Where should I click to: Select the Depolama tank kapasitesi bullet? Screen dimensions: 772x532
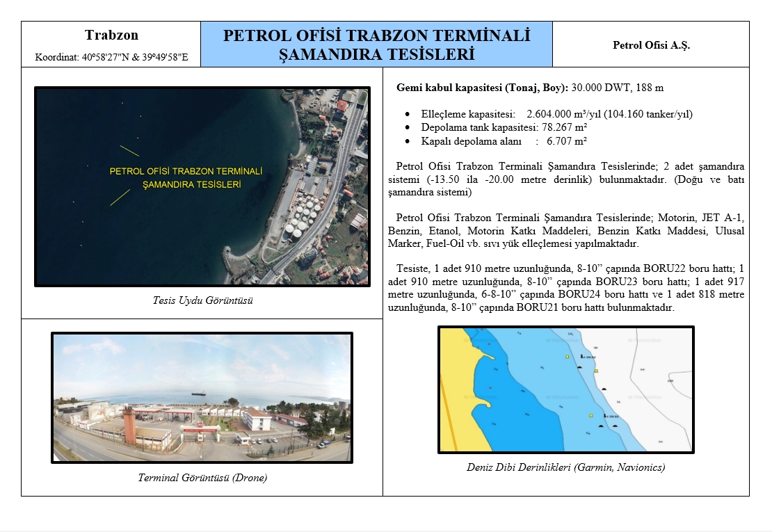click(504, 127)
